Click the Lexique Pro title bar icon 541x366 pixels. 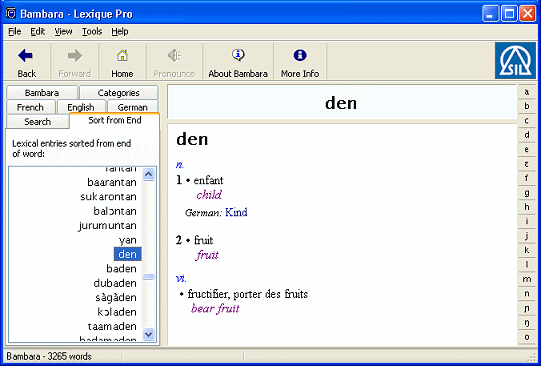tap(11, 14)
